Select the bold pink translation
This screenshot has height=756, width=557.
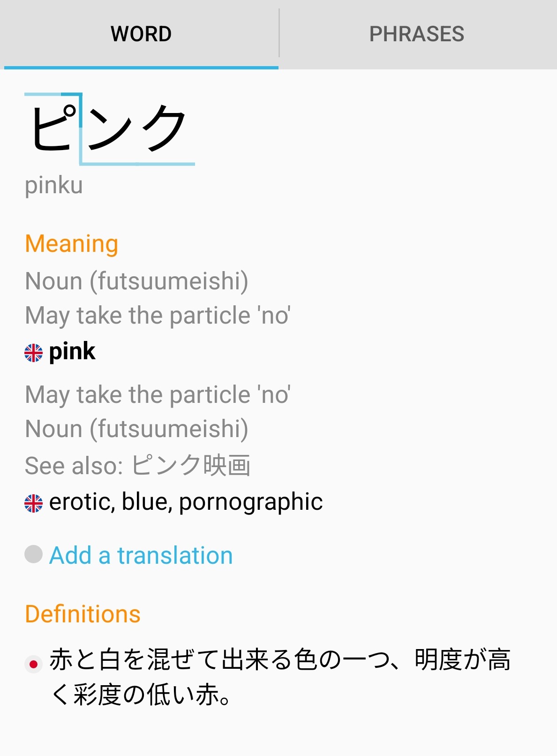coord(72,352)
